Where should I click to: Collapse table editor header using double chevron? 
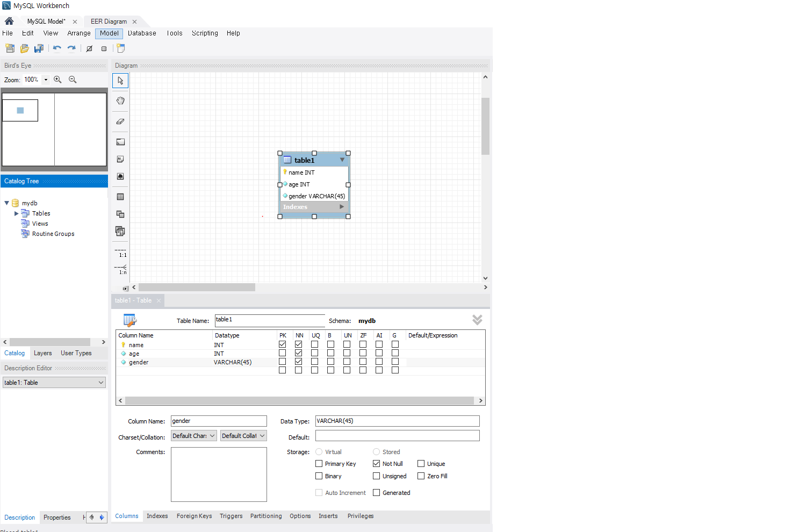click(477, 320)
